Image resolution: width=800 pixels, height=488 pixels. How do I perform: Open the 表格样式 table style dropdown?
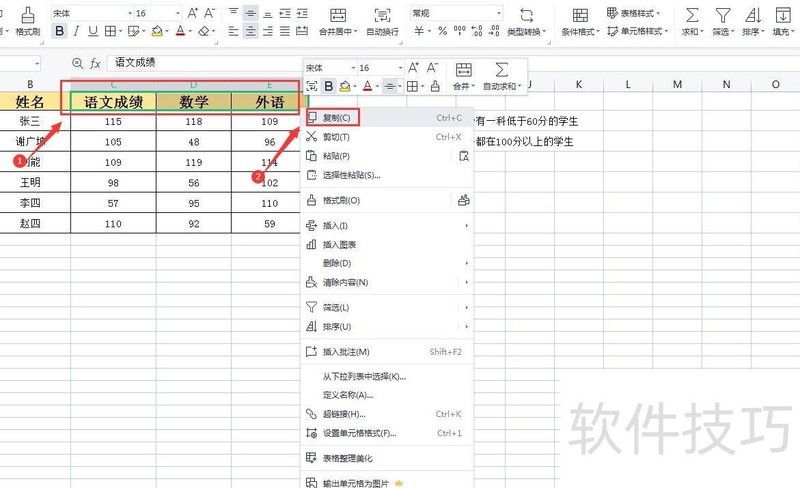pos(633,13)
